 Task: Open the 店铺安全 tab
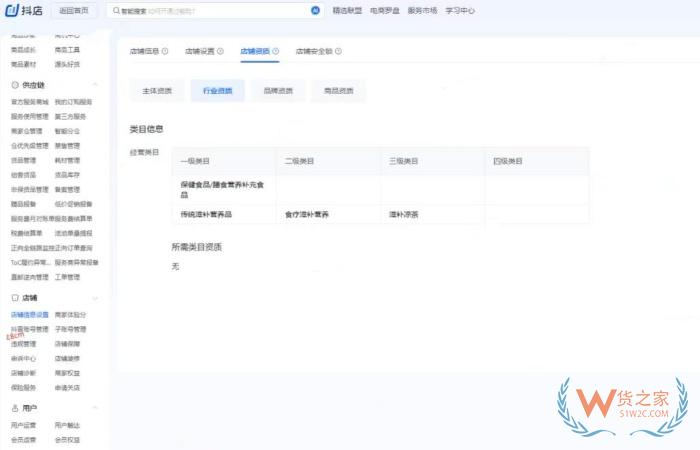(314, 51)
